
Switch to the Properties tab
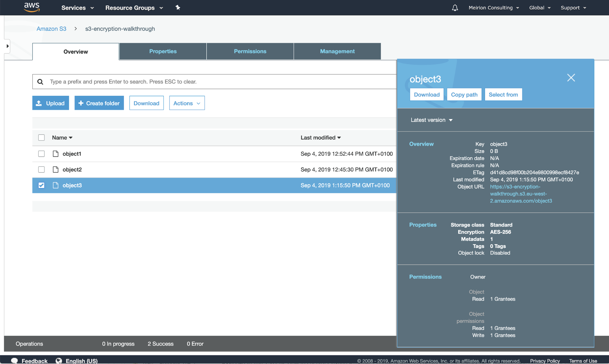pyautogui.click(x=163, y=51)
